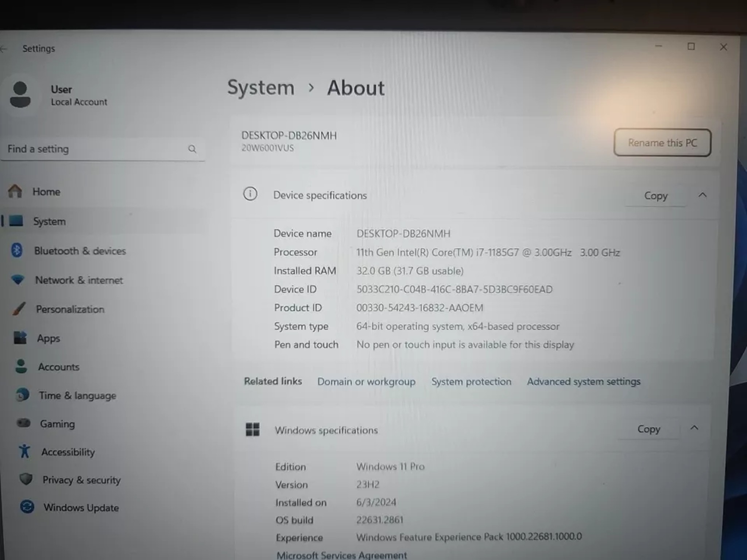Viewport: 747px width, 560px height.
Task: Open the Accounts settings page
Action: (x=58, y=367)
